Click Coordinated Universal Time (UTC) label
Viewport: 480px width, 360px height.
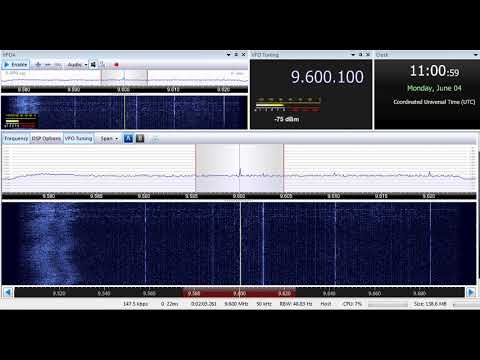[x=434, y=102]
